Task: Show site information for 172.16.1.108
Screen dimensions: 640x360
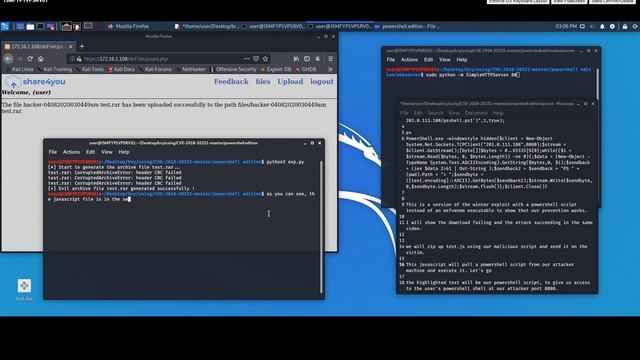Action: pyautogui.click(x=72, y=59)
